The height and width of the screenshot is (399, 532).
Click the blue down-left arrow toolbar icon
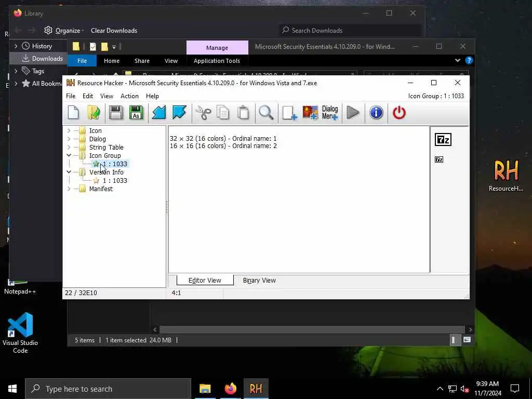[158, 113]
